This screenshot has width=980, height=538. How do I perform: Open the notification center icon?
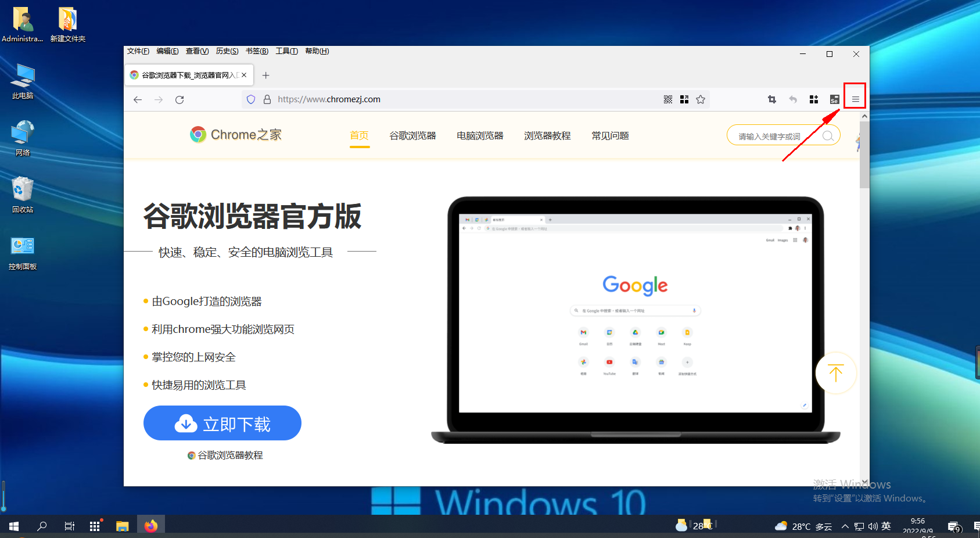954,527
